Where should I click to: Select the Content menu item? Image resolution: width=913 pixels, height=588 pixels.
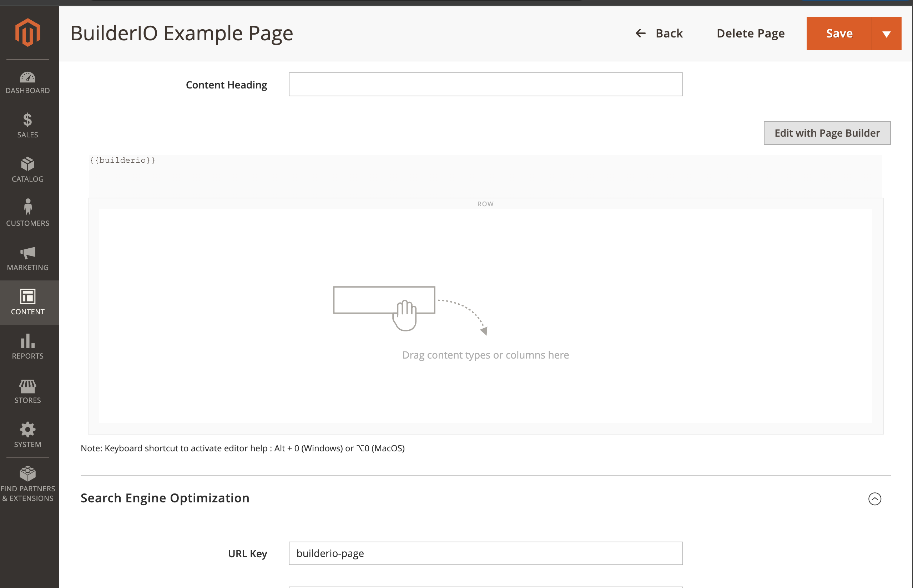(x=27, y=303)
